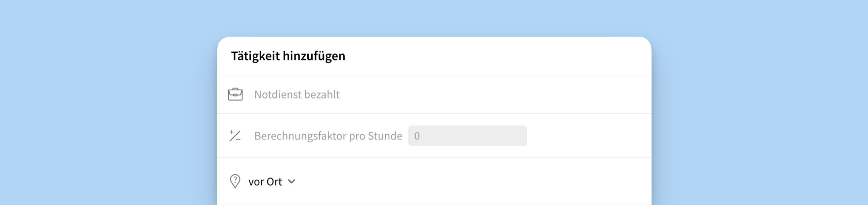This screenshot has width=868, height=205.
Task: Open the vor Ort location dropdown
Action: (x=265, y=182)
